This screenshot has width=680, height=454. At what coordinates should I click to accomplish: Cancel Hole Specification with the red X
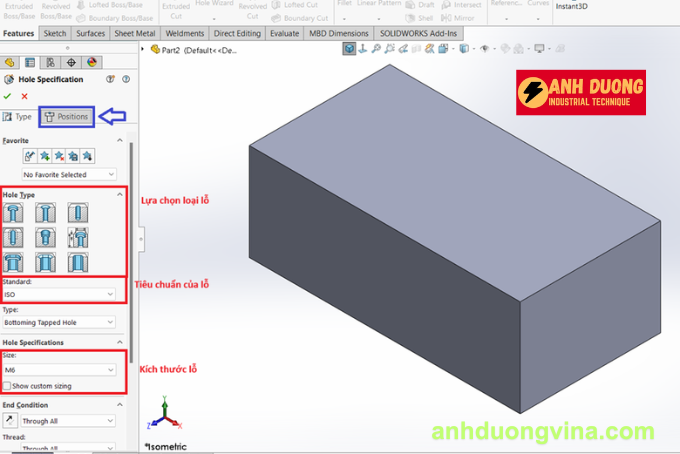tap(24, 96)
